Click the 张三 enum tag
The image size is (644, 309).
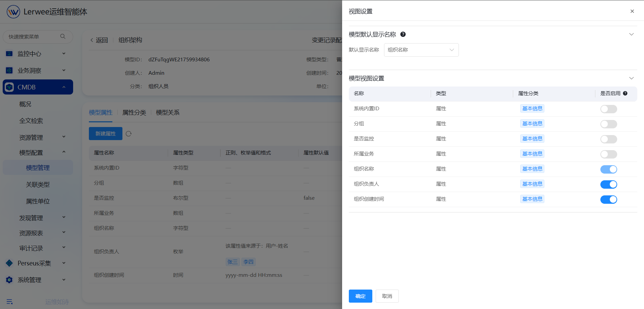tap(232, 262)
